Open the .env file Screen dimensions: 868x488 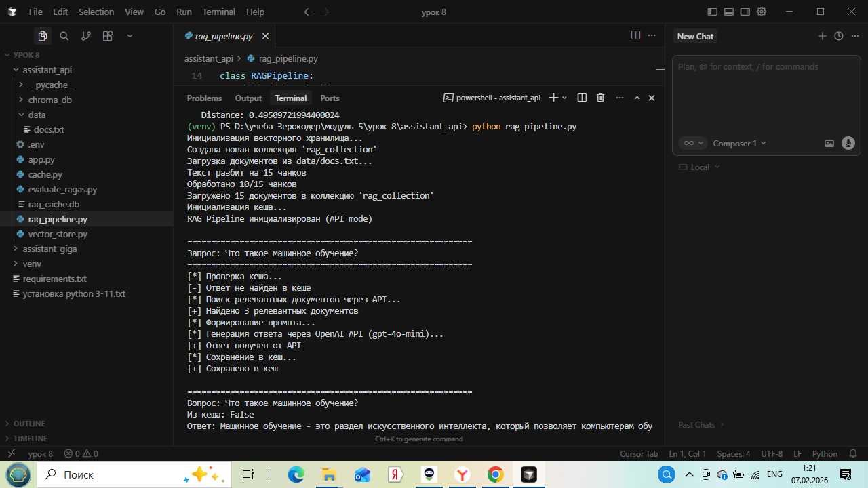[87, 144]
